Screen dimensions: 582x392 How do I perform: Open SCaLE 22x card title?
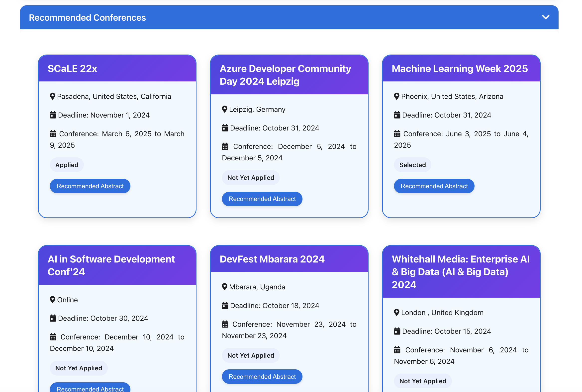(72, 68)
